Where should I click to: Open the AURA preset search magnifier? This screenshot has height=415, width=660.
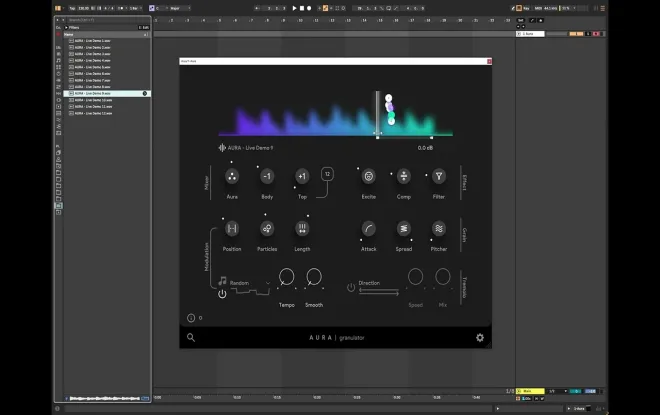coord(191,337)
